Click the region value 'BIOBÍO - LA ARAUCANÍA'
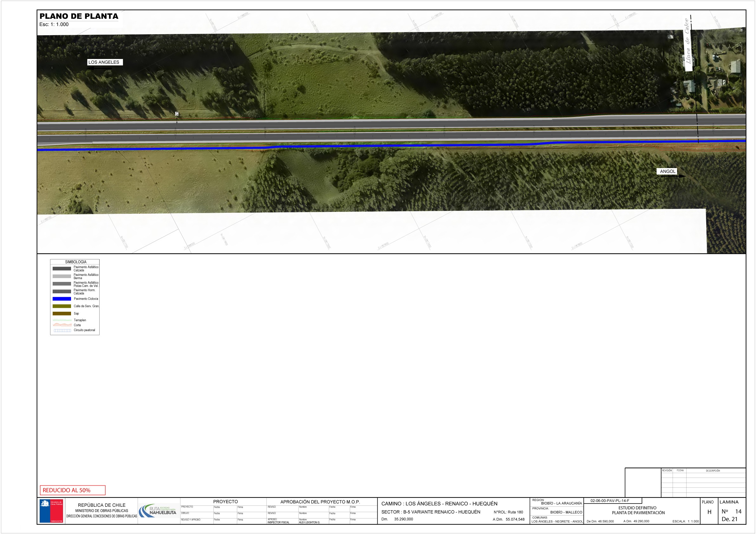This screenshot has height=534, width=756. pos(561,503)
